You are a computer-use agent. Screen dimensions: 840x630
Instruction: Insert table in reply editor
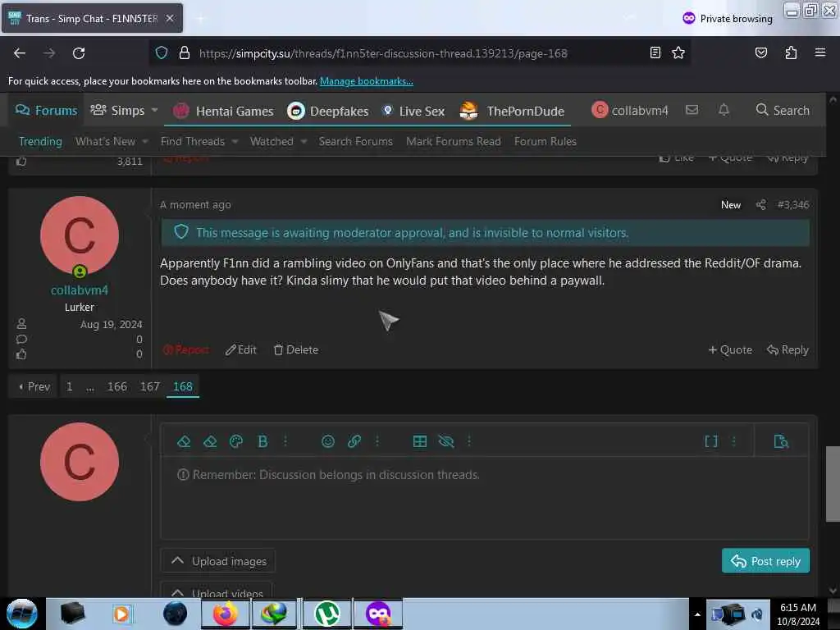[420, 441]
